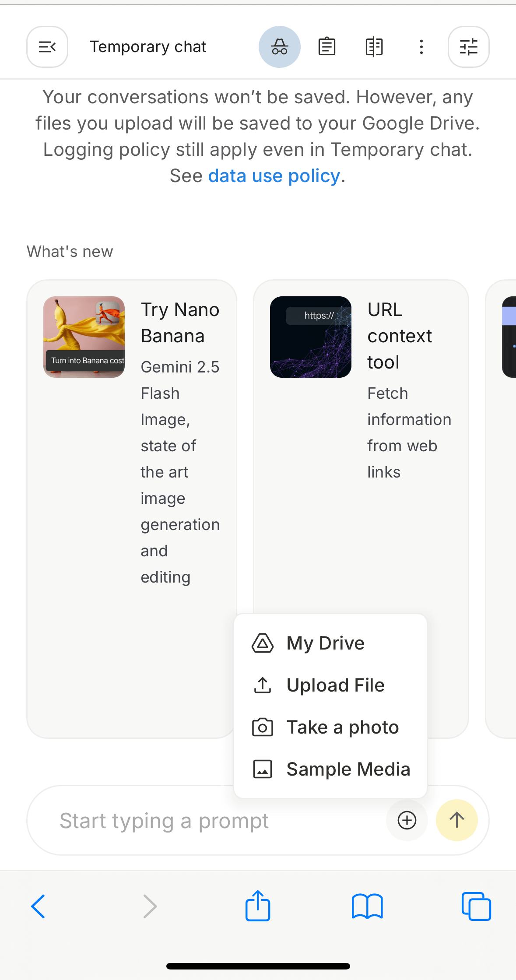This screenshot has width=516, height=980.
Task: Toggle the plus attachment menu button
Action: point(407,820)
